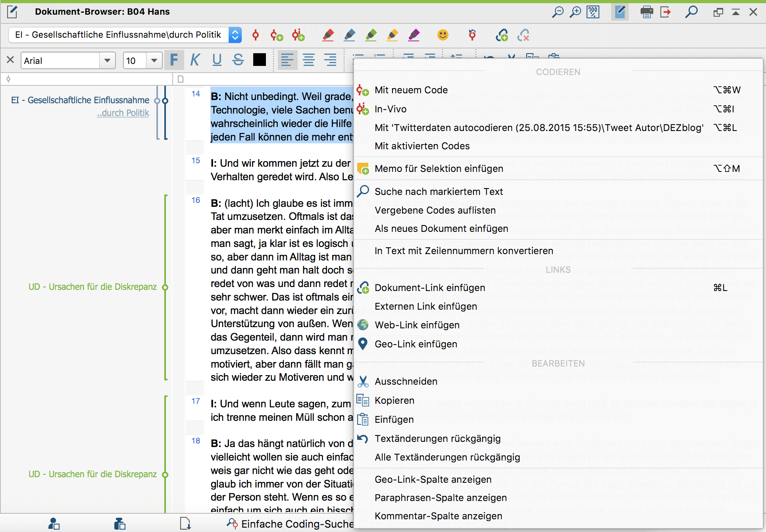Click the right-align text button
766x532 pixels.
coord(331,60)
